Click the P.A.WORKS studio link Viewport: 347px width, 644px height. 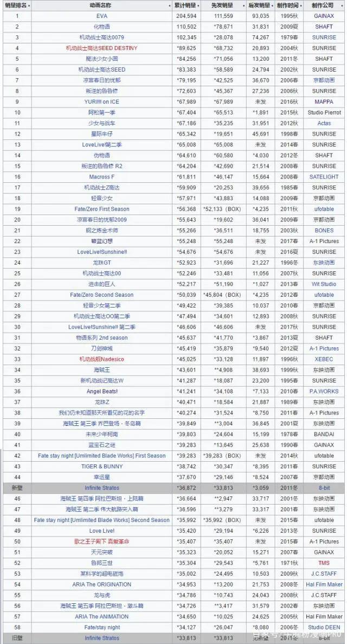[x=324, y=391]
